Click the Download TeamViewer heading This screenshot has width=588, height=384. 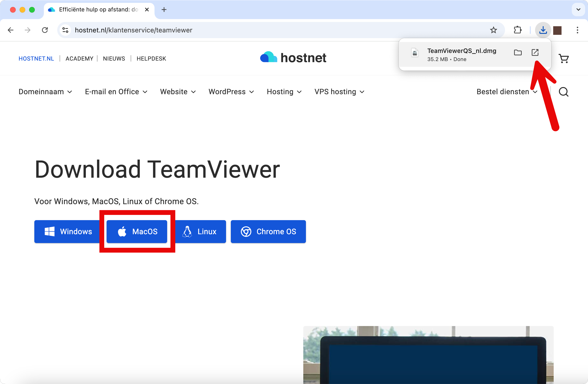[x=157, y=170]
